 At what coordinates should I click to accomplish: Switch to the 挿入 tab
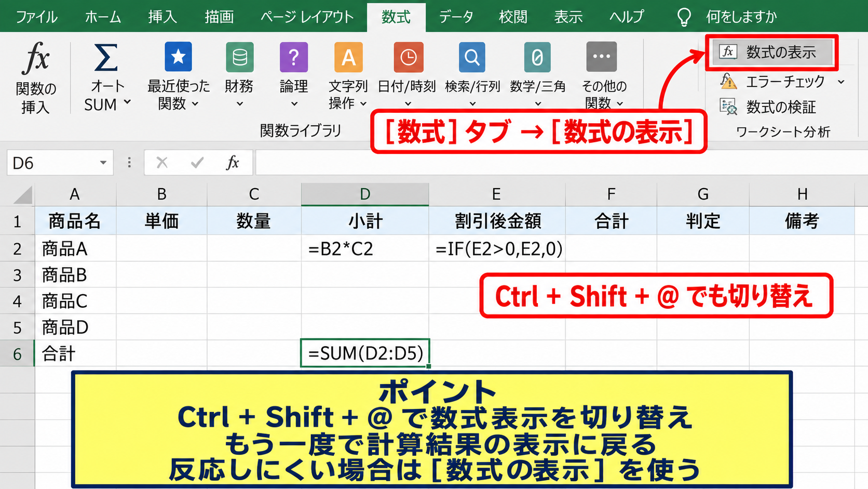(x=162, y=17)
